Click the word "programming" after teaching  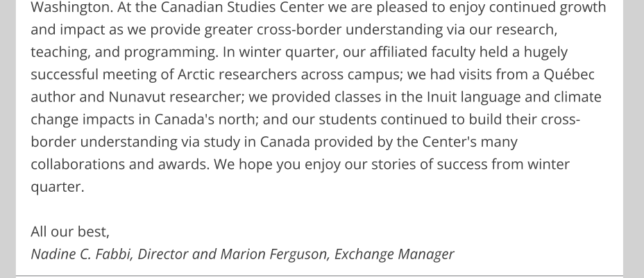pos(171,52)
